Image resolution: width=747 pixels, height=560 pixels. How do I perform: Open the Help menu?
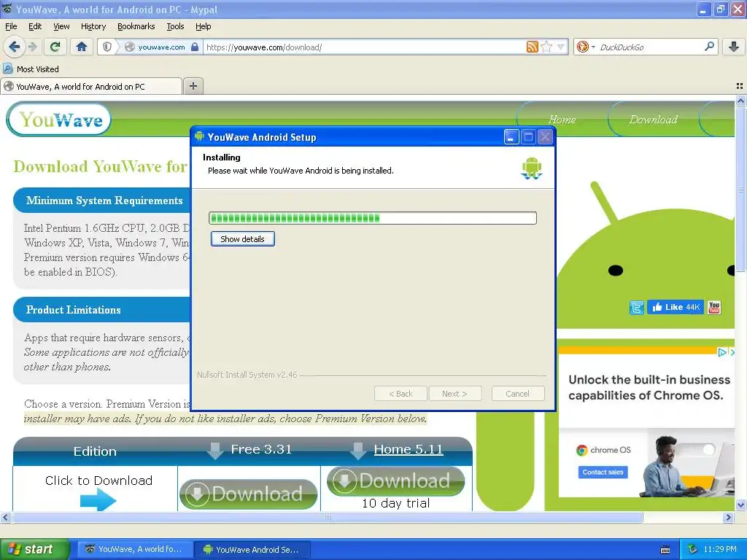[203, 27]
